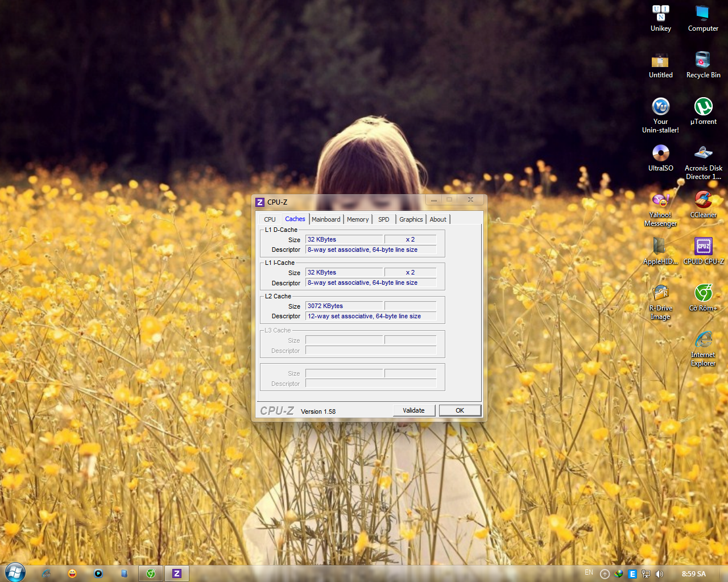The width and height of the screenshot is (728, 582).
Task: Open the Computer desktop icon
Action: (703, 19)
